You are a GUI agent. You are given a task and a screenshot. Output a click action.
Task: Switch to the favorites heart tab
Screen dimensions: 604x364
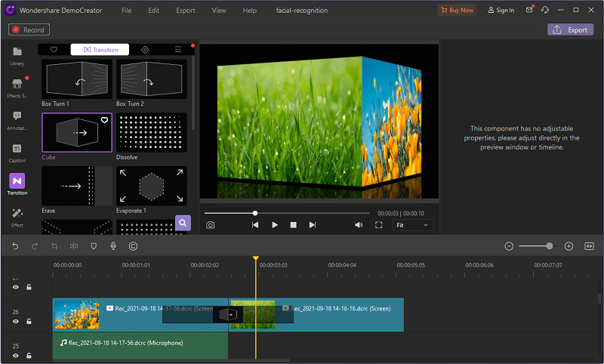[x=54, y=50]
